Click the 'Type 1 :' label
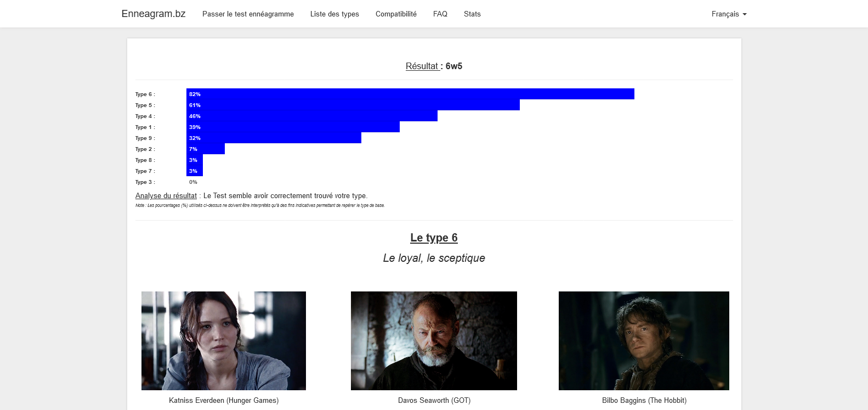Viewport: 868px width, 410px height. (x=145, y=127)
